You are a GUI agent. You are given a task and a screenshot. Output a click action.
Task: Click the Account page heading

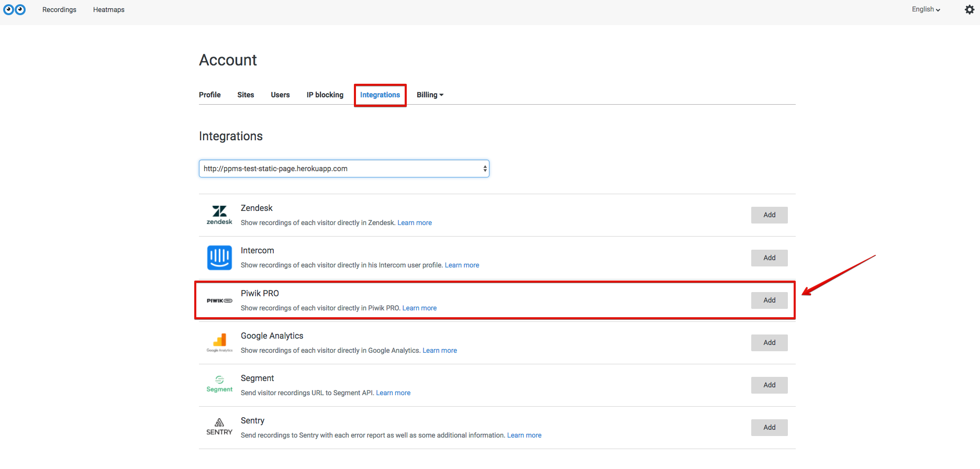pyautogui.click(x=228, y=60)
